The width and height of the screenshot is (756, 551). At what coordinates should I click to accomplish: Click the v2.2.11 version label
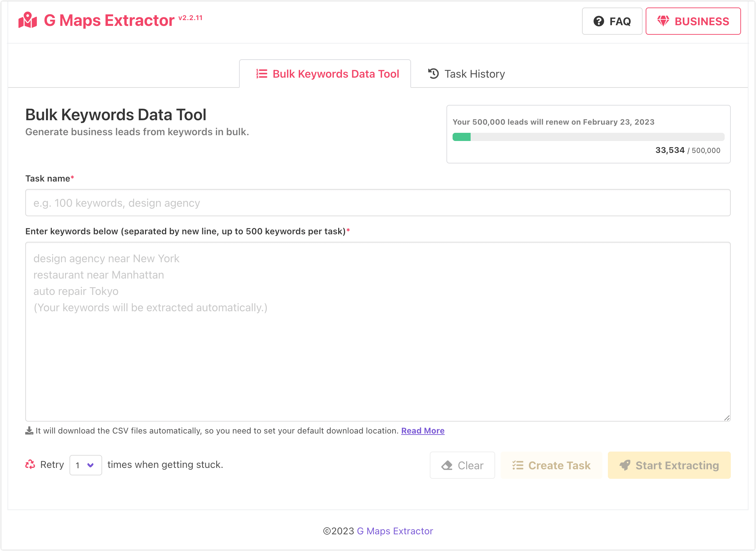[x=190, y=18]
